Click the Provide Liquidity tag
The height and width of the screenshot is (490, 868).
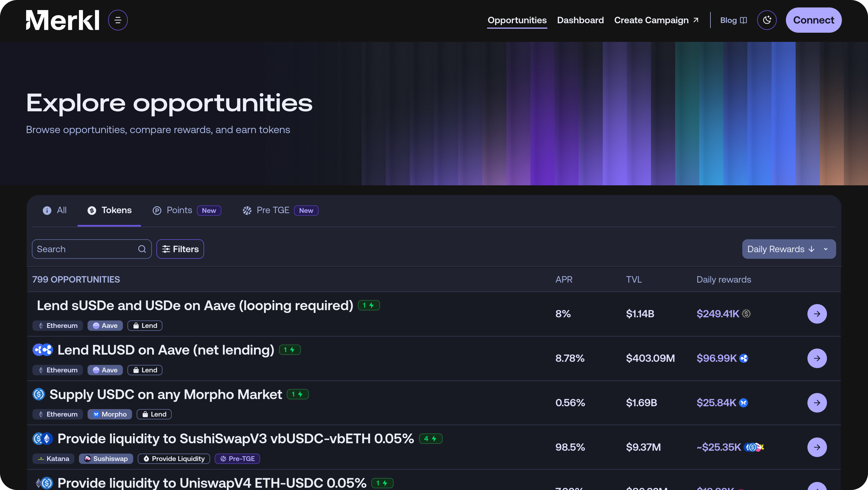click(174, 459)
